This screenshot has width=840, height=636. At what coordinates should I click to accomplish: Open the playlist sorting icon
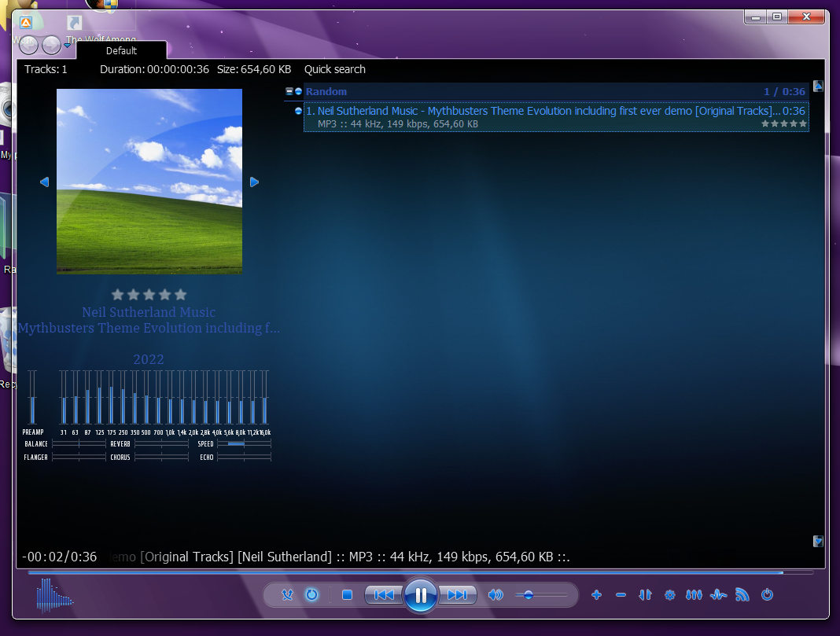[x=645, y=595]
